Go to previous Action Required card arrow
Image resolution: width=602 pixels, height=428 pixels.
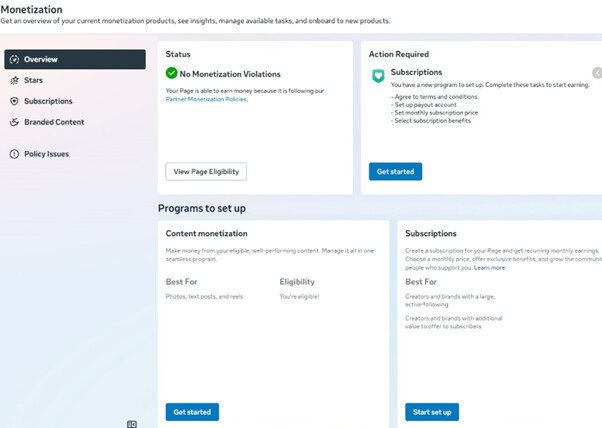[x=597, y=73]
